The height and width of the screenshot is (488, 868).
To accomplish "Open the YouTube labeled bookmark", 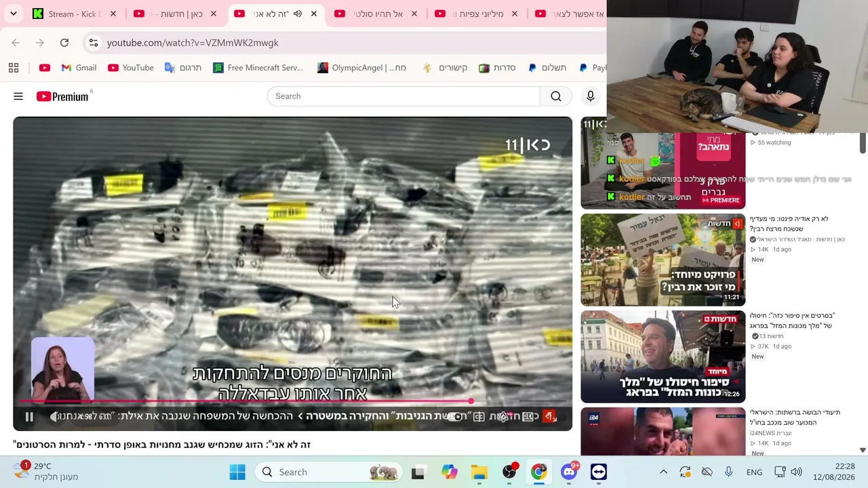I will click(x=130, y=68).
